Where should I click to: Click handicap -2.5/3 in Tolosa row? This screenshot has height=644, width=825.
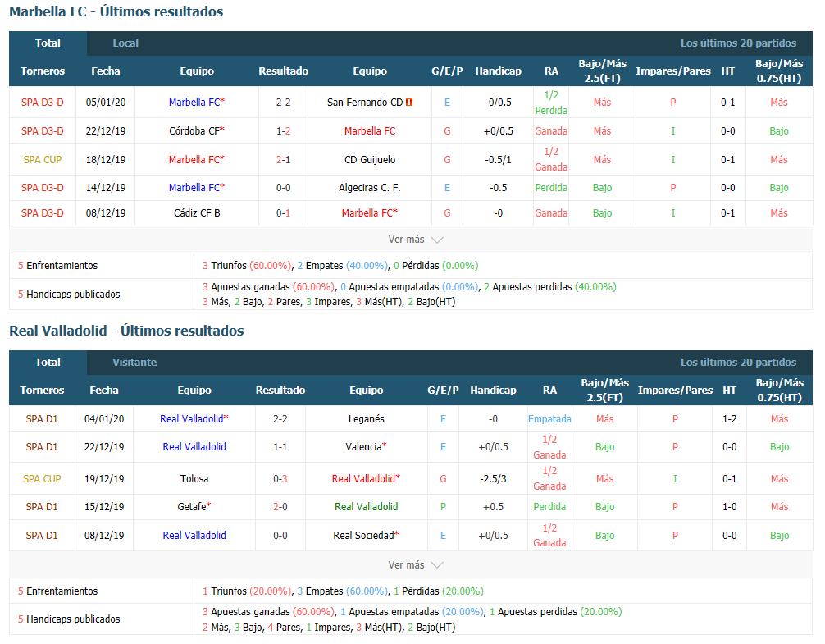(493, 479)
